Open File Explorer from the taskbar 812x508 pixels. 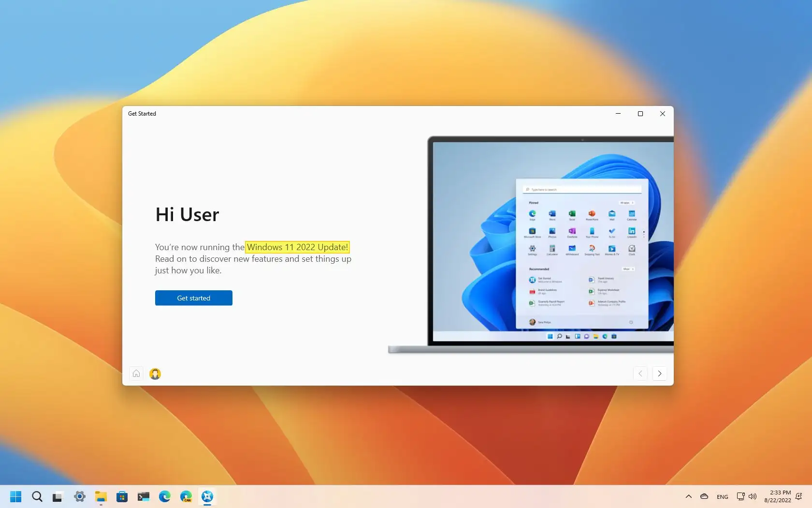pyautogui.click(x=101, y=496)
